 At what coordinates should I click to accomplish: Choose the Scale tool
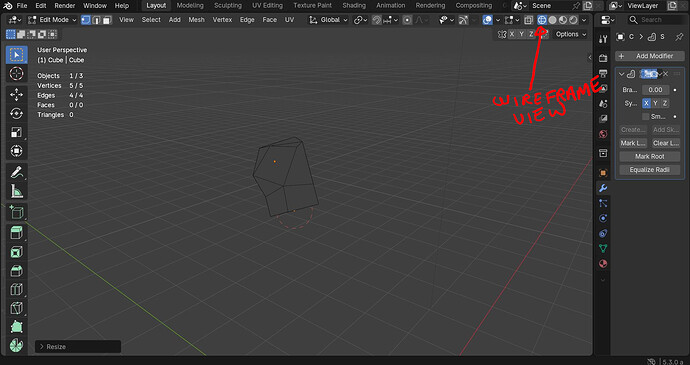click(17, 132)
